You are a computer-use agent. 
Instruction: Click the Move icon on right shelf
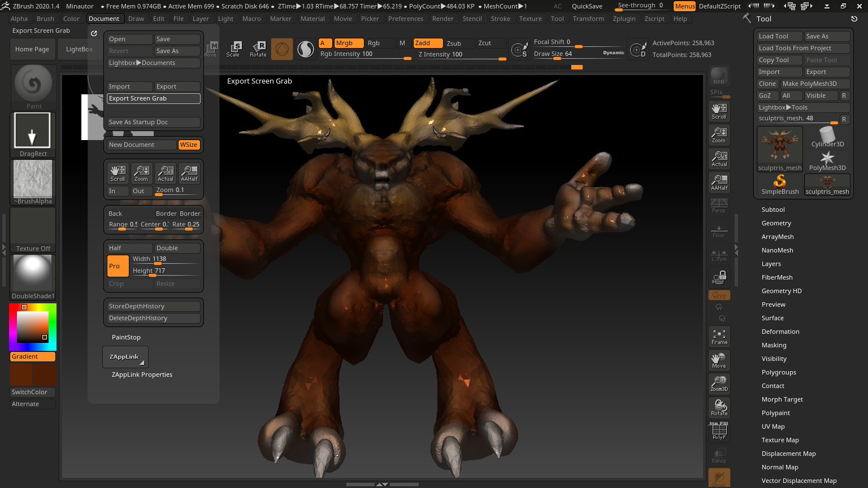(x=719, y=360)
